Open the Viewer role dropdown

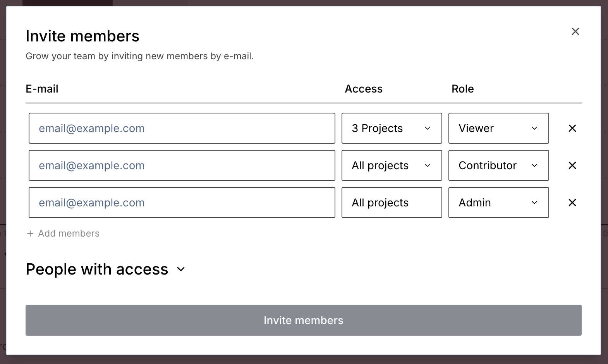498,128
